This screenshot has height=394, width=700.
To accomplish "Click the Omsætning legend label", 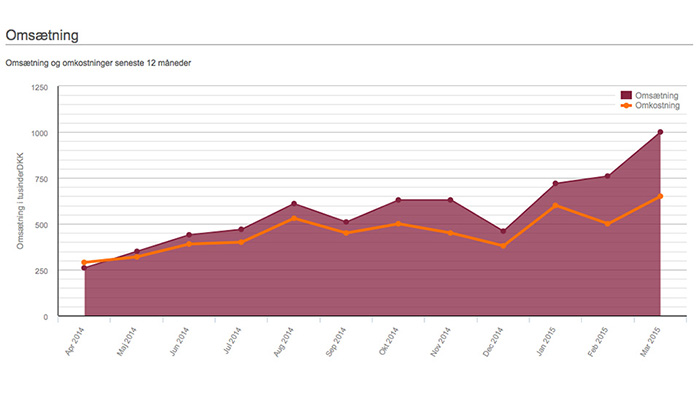I will (x=657, y=95).
